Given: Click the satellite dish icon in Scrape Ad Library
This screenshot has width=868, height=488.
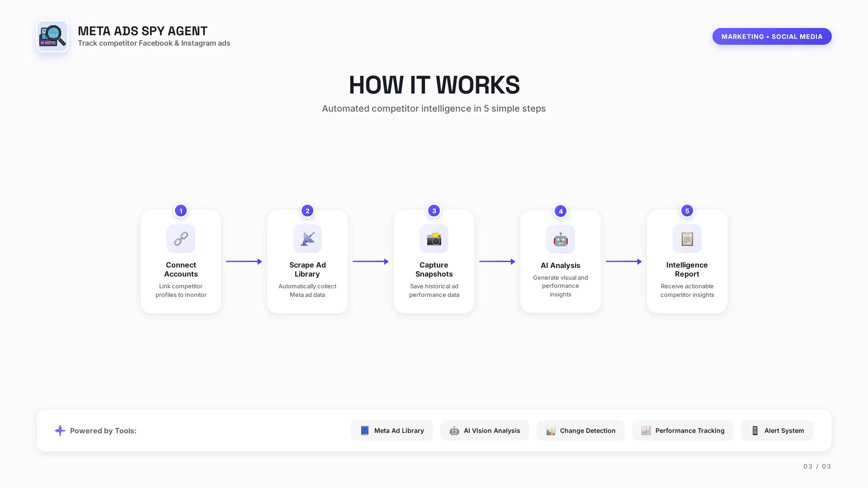Looking at the screenshot, I should 307,239.
